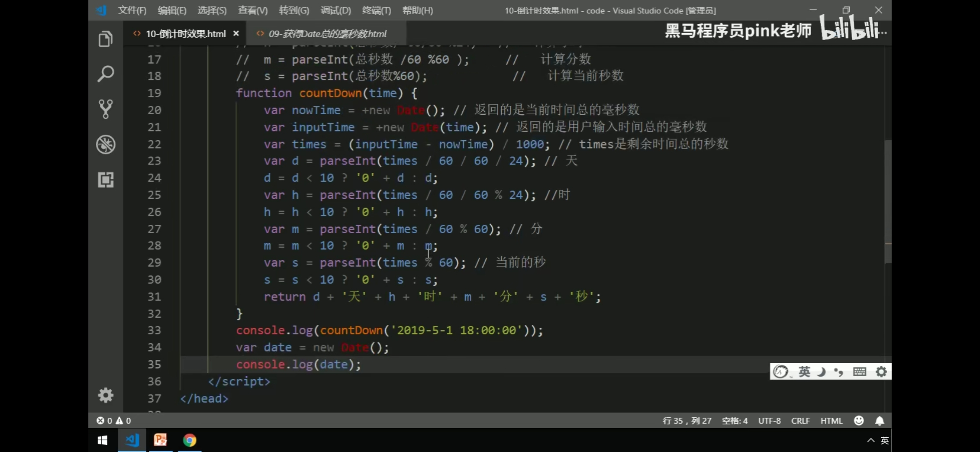
Task: Open the Debug bug icon
Action: coord(106,144)
